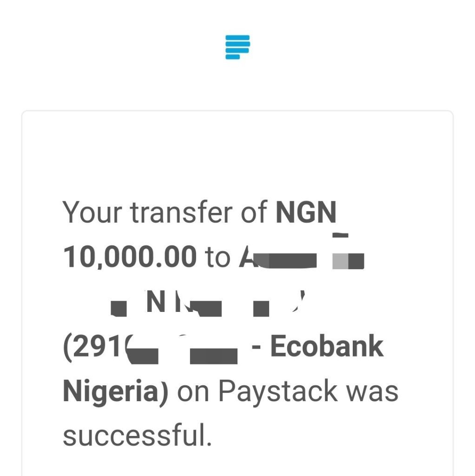
Task: Select the bold NGN currency text
Action: tap(306, 212)
